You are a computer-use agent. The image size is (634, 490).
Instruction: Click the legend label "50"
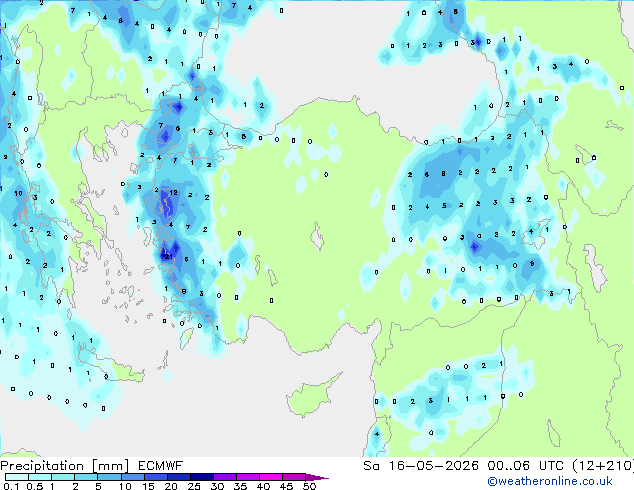pyautogui.click(x=310, y=486)
